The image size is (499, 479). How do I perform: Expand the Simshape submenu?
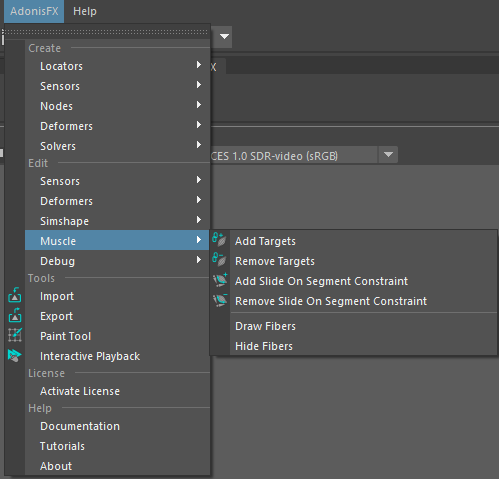tap(117, 221)
